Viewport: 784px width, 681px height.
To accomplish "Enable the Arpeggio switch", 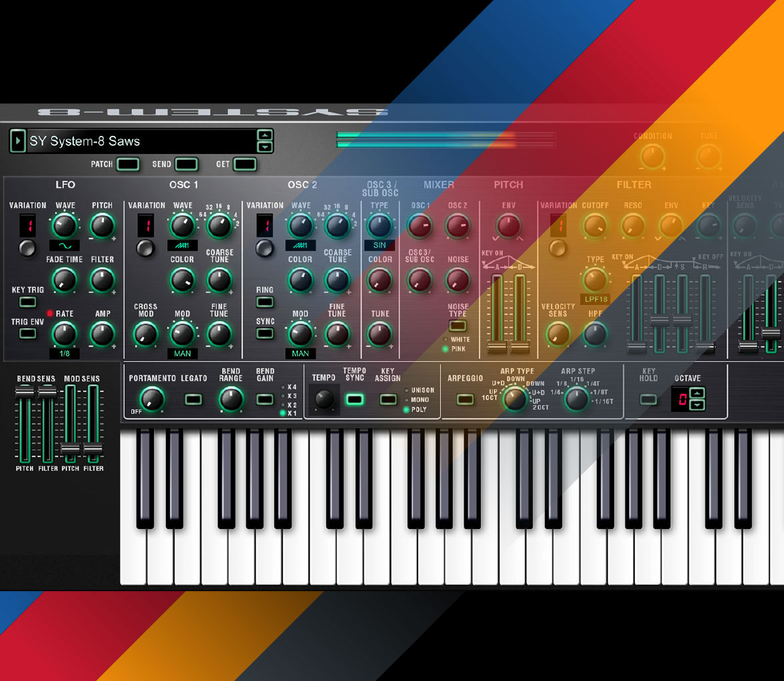I will (465, 399).
